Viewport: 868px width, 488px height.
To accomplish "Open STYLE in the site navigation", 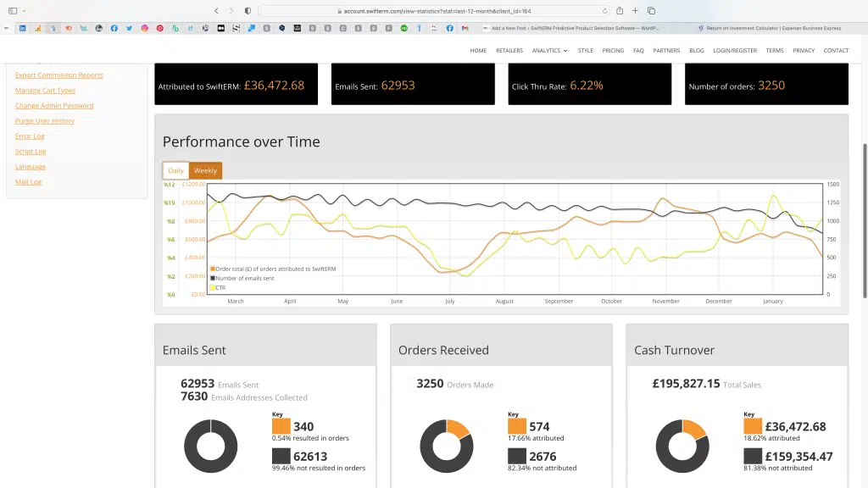I will [585, 50].
